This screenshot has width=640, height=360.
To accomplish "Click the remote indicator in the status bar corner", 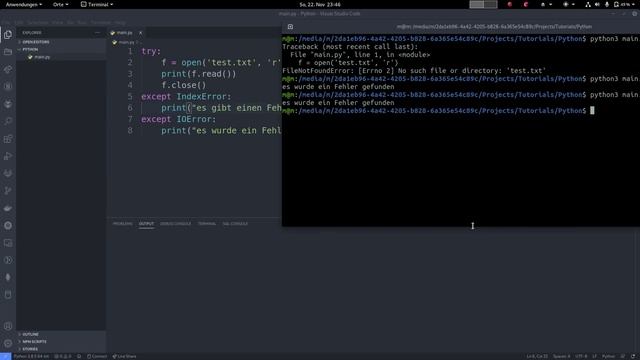I will (5, 356).
